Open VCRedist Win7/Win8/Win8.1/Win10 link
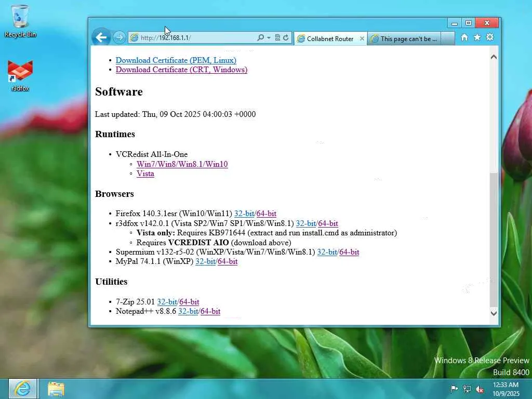532x399 pixels. click(182, 164)
